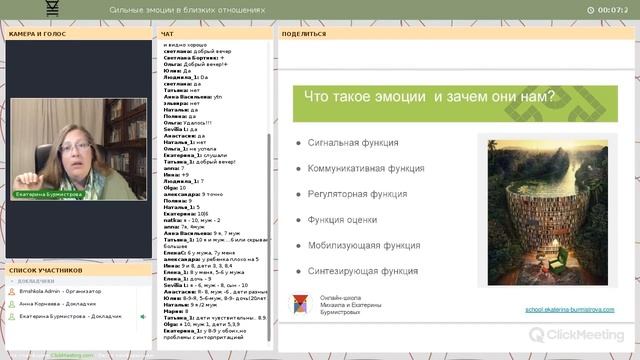Click chat message natka: я - 10, муж - 2
This screenshot has width=640, height=360.
tap(192, 220)
